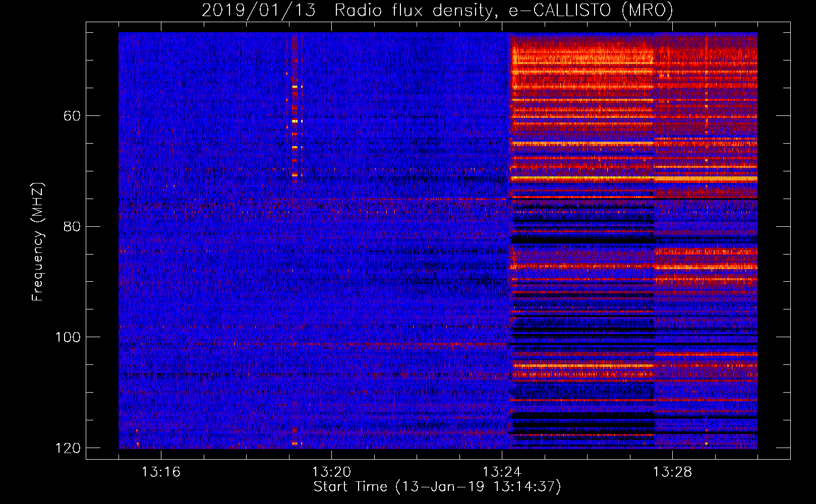This screenshot has width=816, height=504.
Task: Click the 80 frequency tick label
Action: (72, 226)
